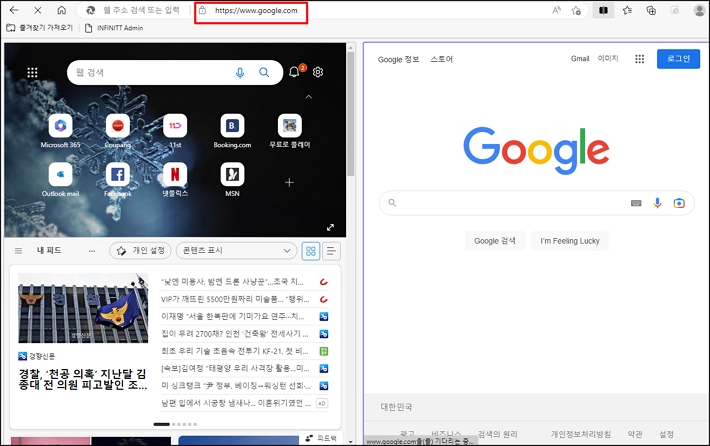The image size is (710, 446).
Task: Open headline about VIP가 깨뜨린 5500만원
Action: click(235, 299)
